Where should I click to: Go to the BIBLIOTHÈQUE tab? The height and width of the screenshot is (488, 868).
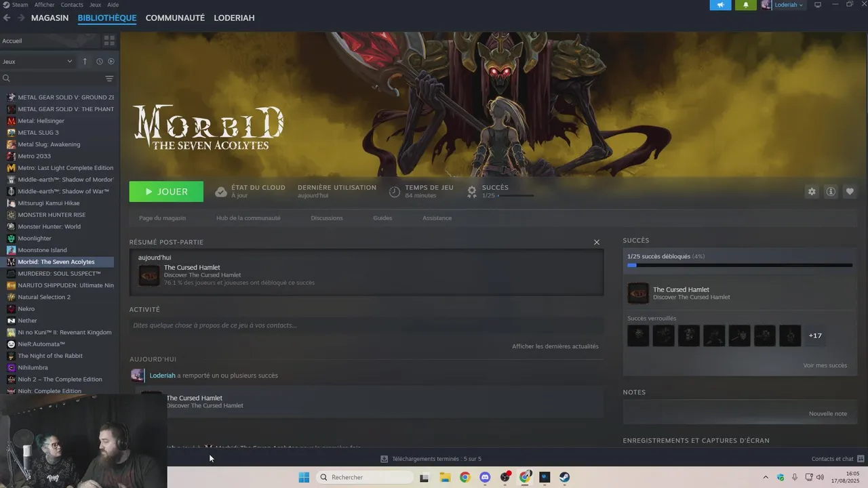107,18
